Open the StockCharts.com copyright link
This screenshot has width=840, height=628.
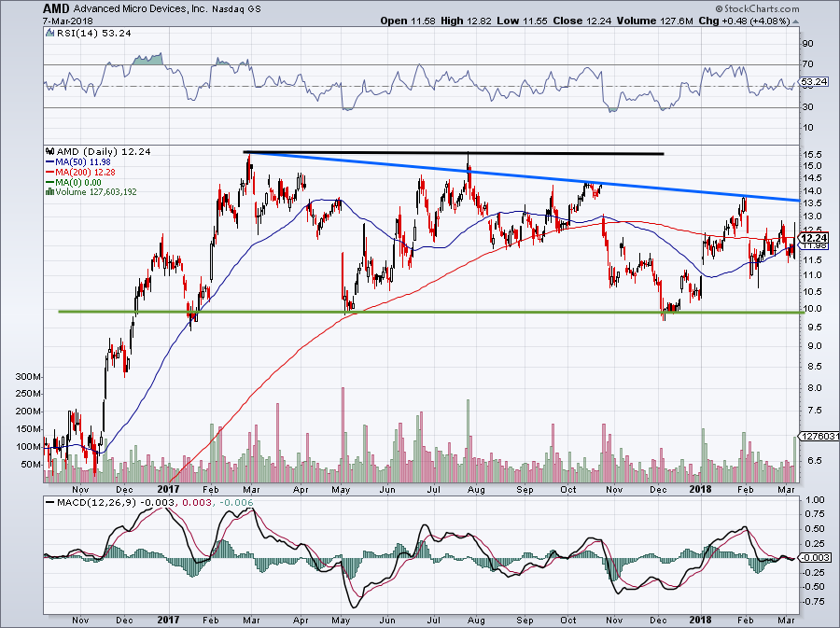757,8
